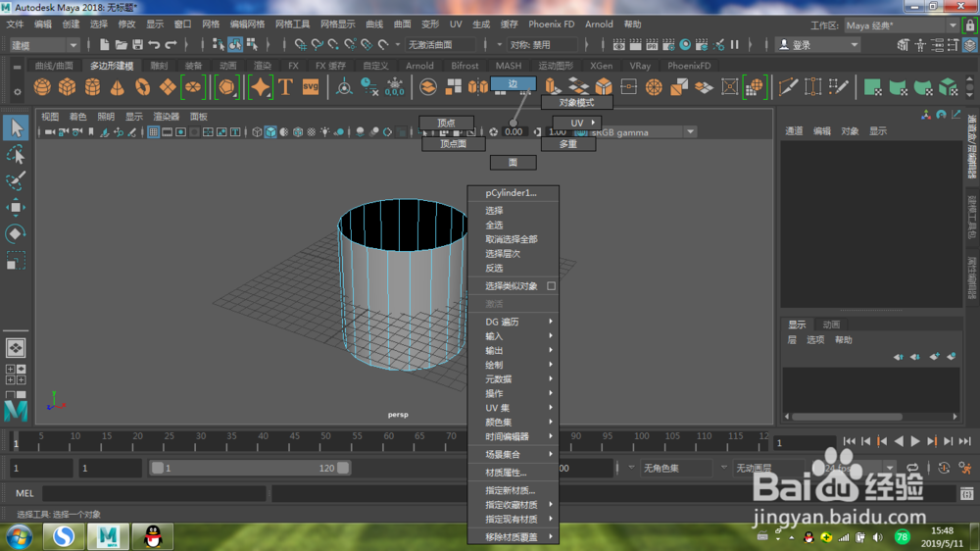Pick 面 in the marking menu
Image resolution: width=980 pixels, height=551 pixels.
pos(514,163)
